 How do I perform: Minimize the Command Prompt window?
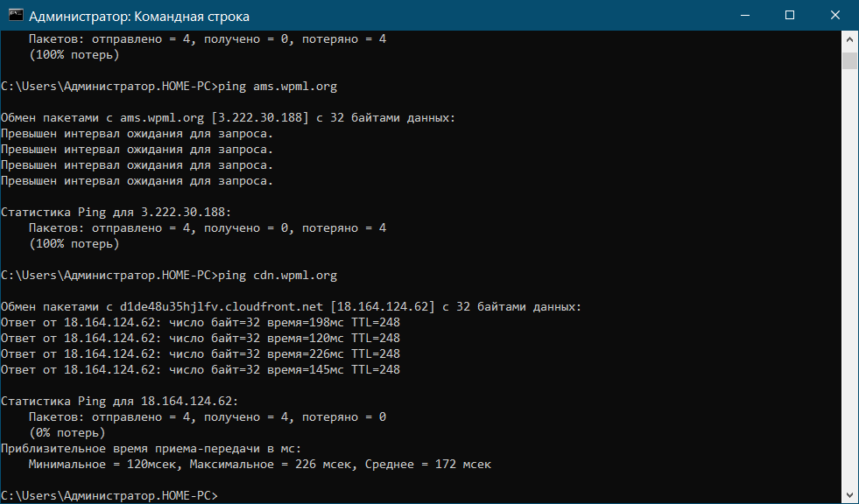point(744,16)
